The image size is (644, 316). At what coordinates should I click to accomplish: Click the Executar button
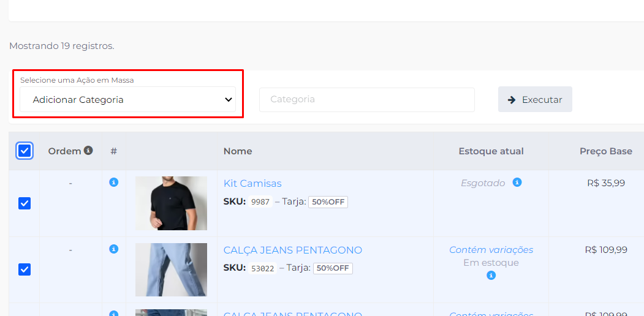(535, 99)
